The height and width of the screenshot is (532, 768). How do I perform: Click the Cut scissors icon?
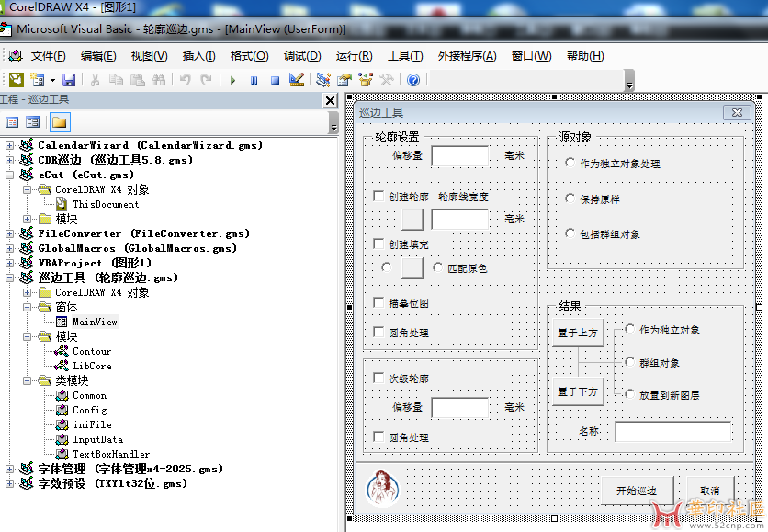click(x=95, y=79)
